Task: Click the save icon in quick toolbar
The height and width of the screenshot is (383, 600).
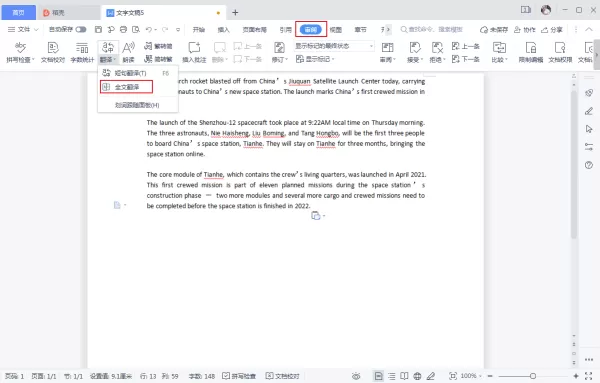Action: [98, 29]
